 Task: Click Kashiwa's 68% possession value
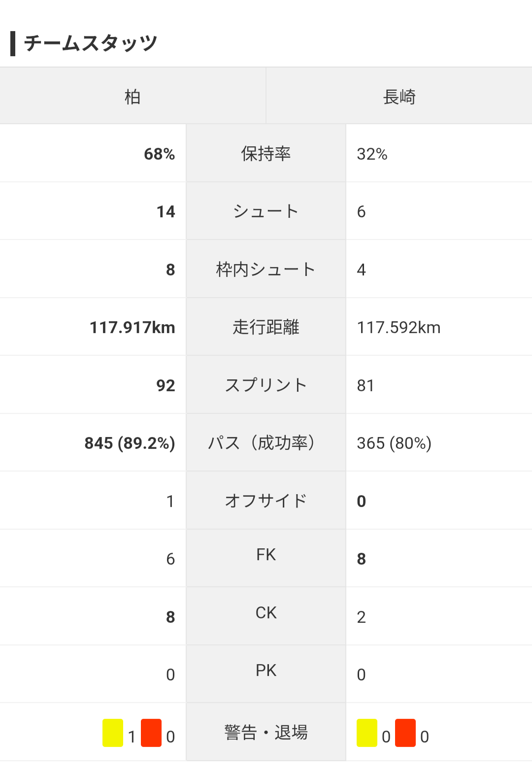point(160,154)
